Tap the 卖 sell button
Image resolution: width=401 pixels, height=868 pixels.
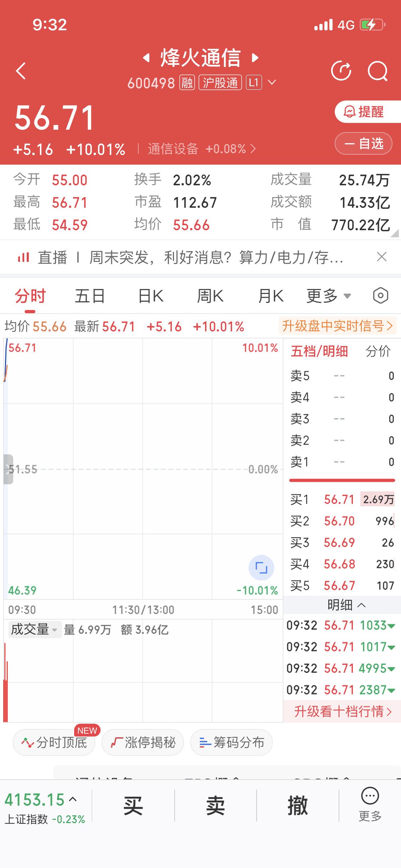click(x=215, y=806)
